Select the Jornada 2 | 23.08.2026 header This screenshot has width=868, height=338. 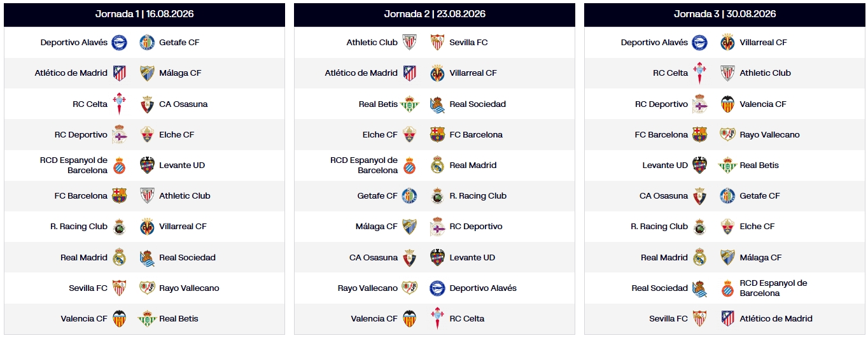435,15
